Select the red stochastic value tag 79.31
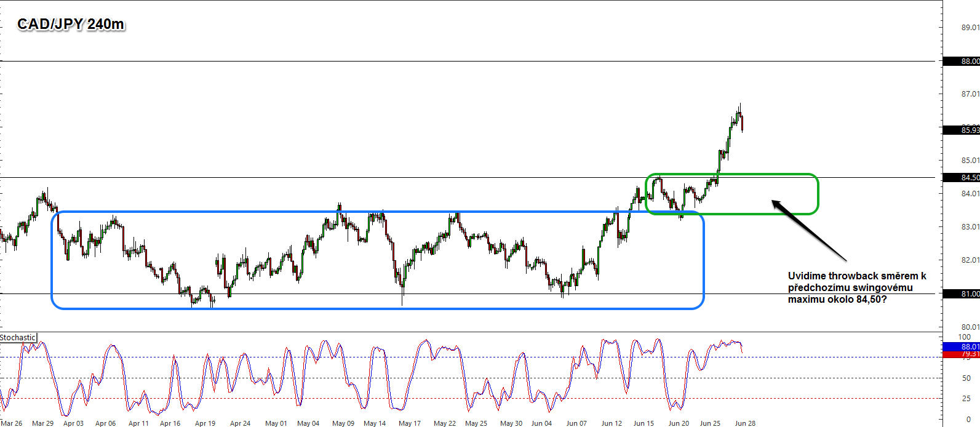Image resolution: width=980 pixels, height=427 pixels. (962, 354)
